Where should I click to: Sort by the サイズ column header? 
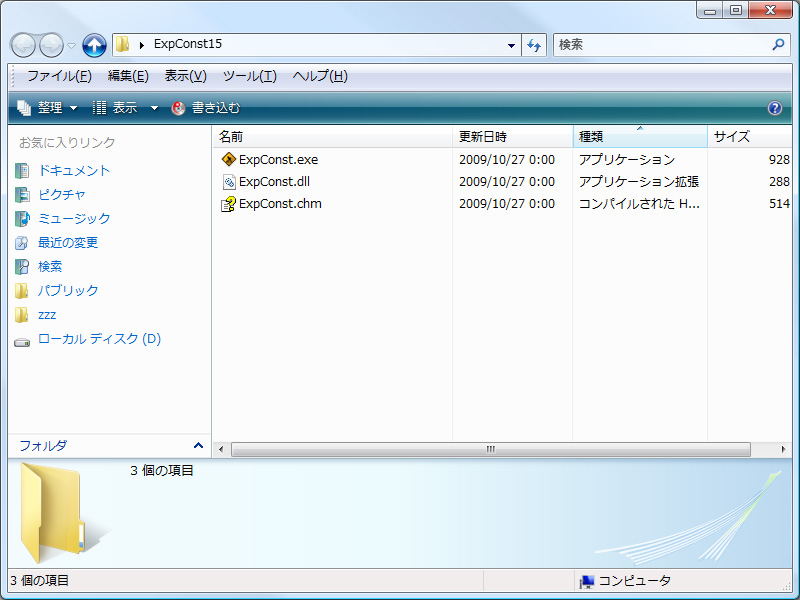(x=749, y=136)
